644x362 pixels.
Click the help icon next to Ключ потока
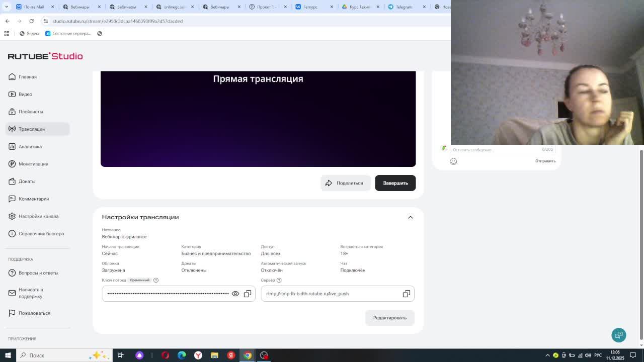click(156, 280)
